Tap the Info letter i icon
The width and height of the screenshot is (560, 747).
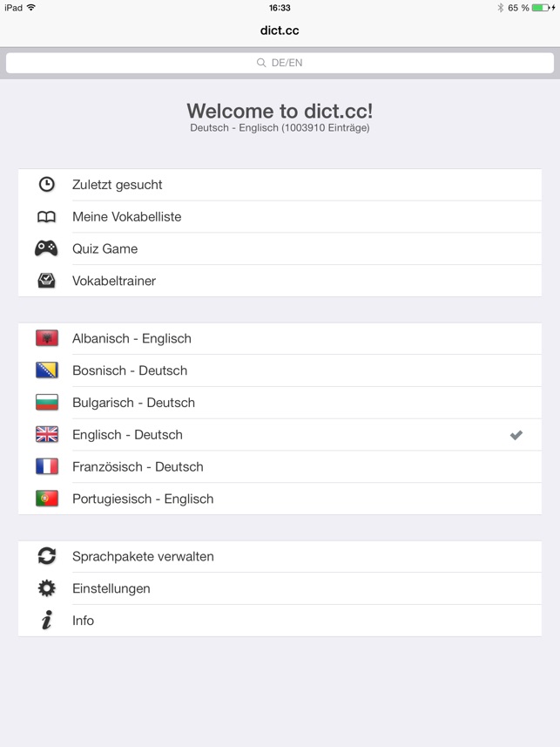46,621
